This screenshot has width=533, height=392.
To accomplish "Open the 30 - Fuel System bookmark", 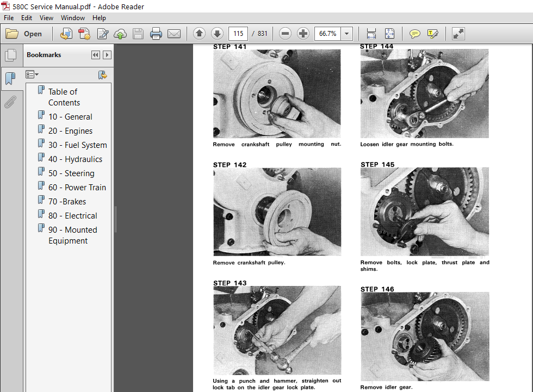I will pos(77,145).
